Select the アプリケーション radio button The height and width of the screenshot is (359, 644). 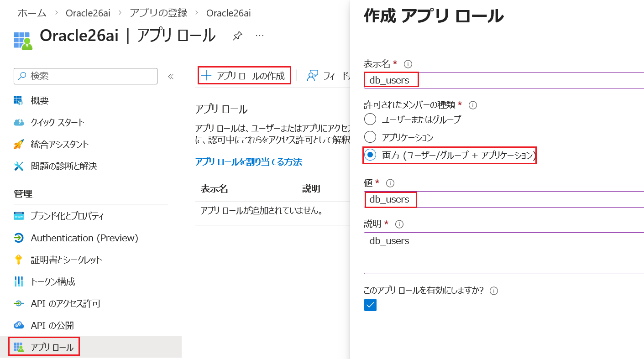coord(370,137)
